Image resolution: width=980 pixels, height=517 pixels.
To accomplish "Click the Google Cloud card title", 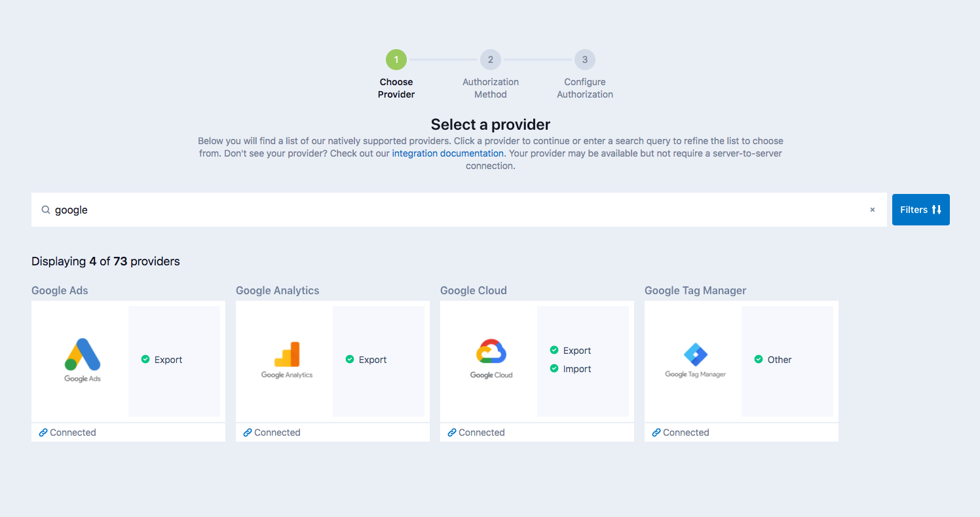I will [x=474, y=290].
